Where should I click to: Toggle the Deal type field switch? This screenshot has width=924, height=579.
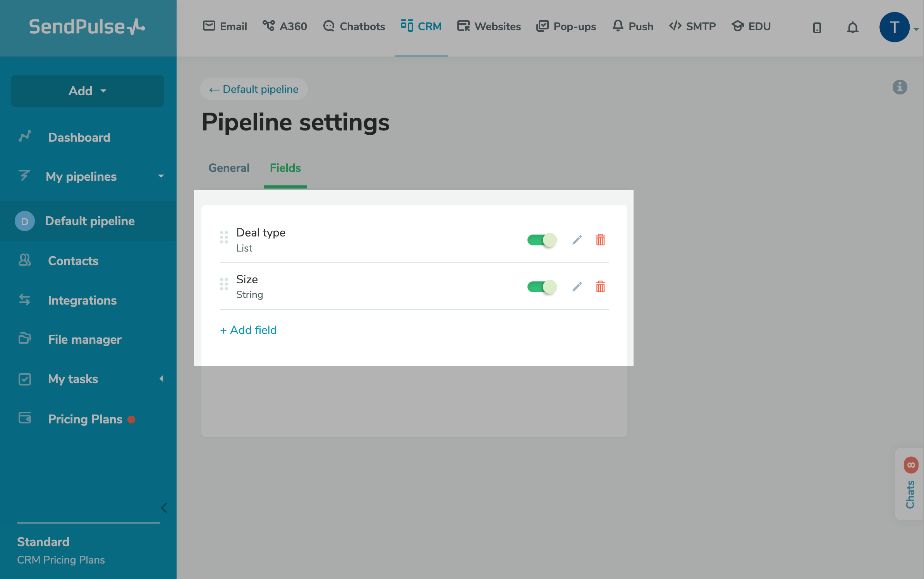coord(542,240)
